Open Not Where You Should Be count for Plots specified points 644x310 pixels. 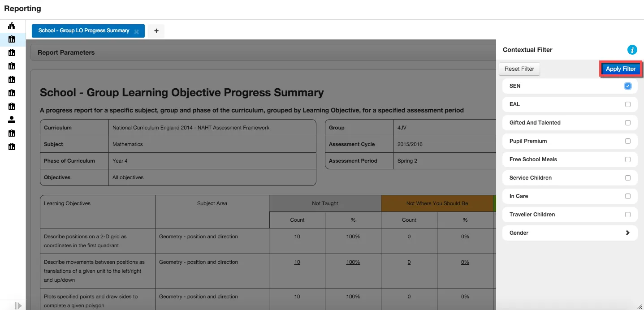pos(409,297)
